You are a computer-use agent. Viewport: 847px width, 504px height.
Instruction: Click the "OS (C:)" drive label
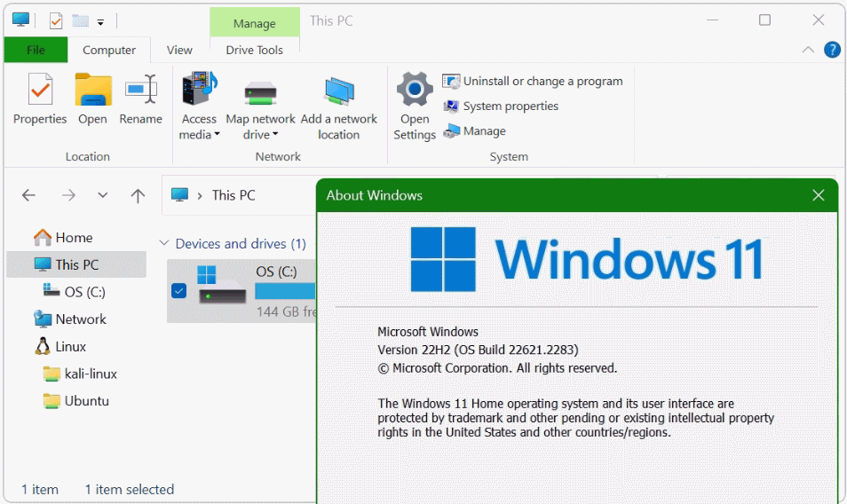276,272
